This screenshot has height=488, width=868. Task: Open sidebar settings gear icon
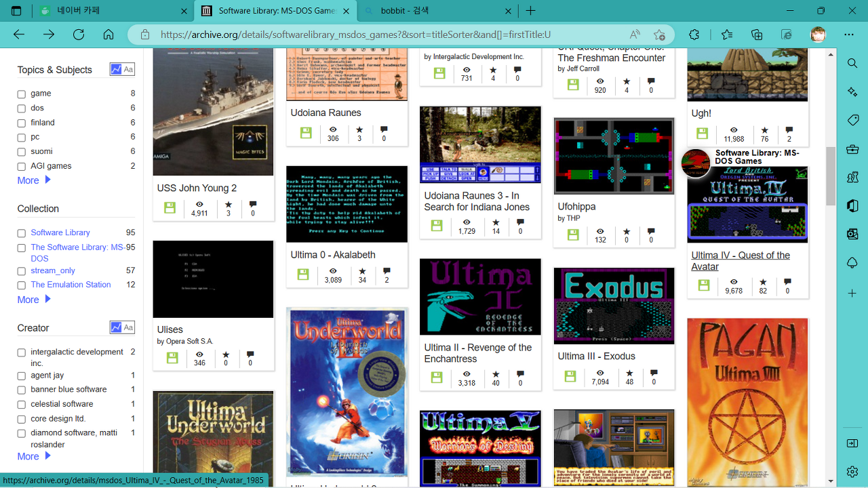point(852,471)
